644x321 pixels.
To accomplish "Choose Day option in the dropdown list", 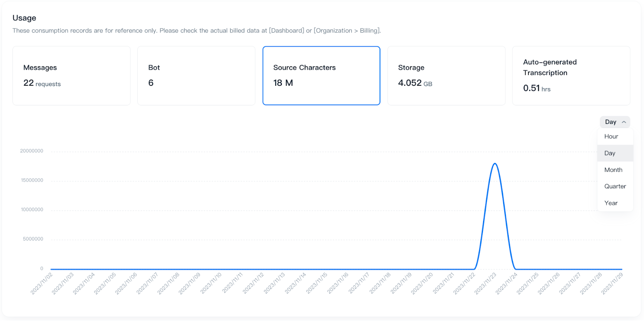I will click(x=610, y=153).
